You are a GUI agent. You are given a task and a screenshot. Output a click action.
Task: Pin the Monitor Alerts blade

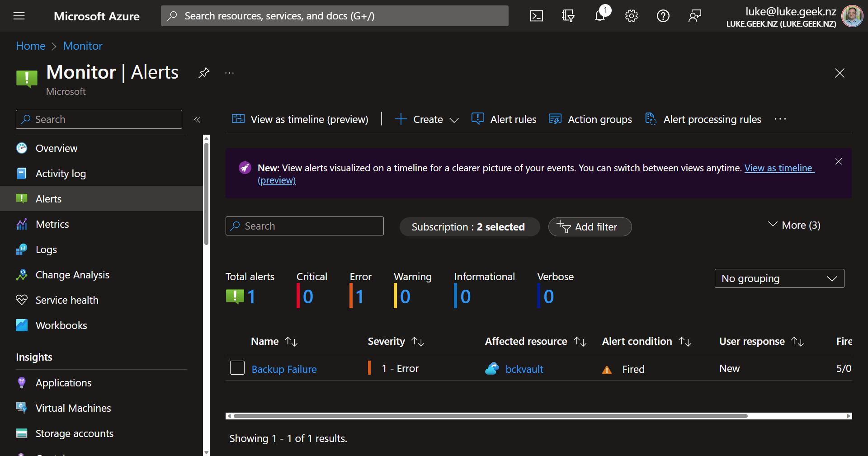click(x=204, y=73)
